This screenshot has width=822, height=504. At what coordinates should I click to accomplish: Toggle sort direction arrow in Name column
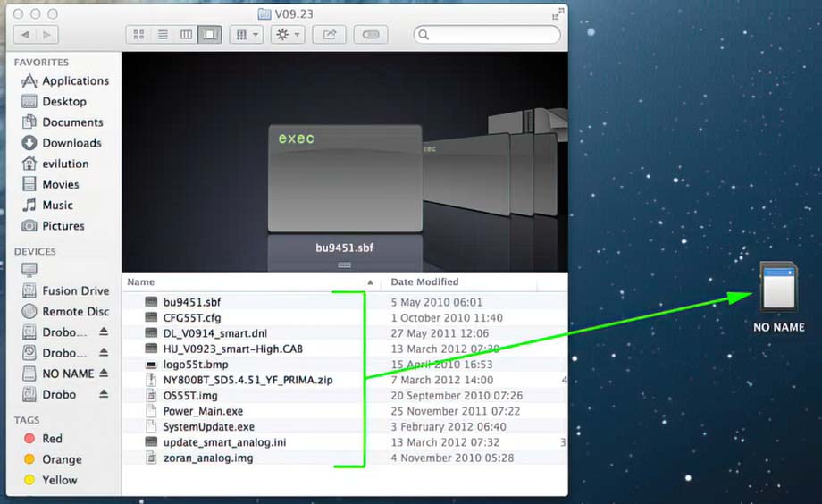click(x=370, y=282)
